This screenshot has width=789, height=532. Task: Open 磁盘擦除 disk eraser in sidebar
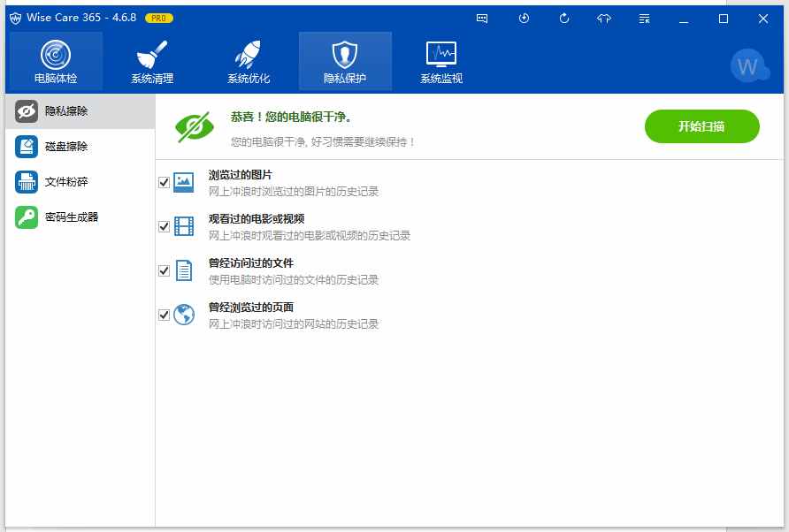(x=80, y=147)
